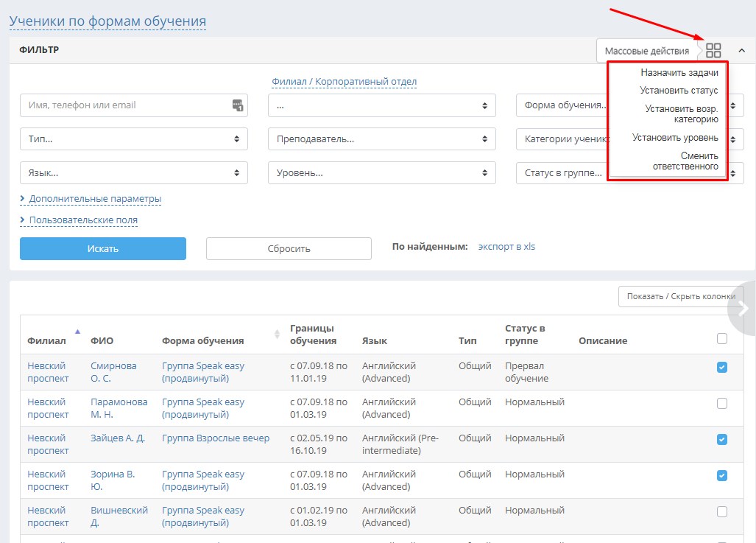Viewport: 756px width, 543px height.
Task: Click Прервал обучение status cell
Action: pyautogui.click(x=526, y=372)
